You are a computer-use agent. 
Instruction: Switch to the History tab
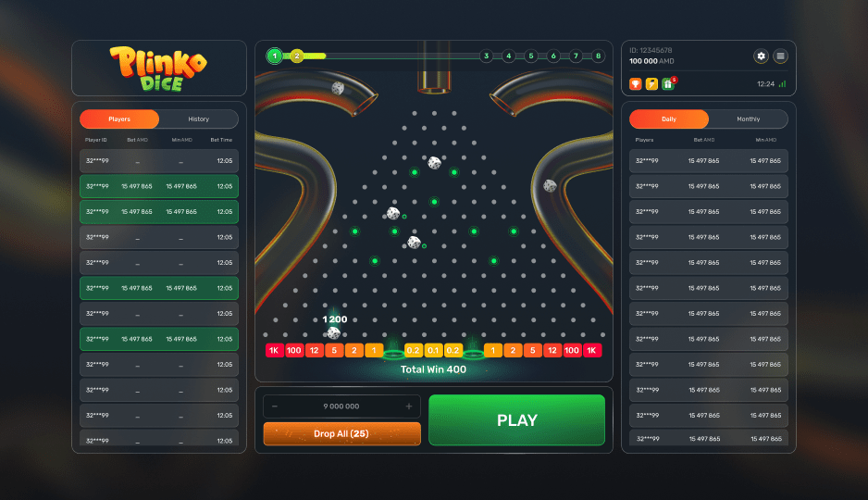(199, 119)
